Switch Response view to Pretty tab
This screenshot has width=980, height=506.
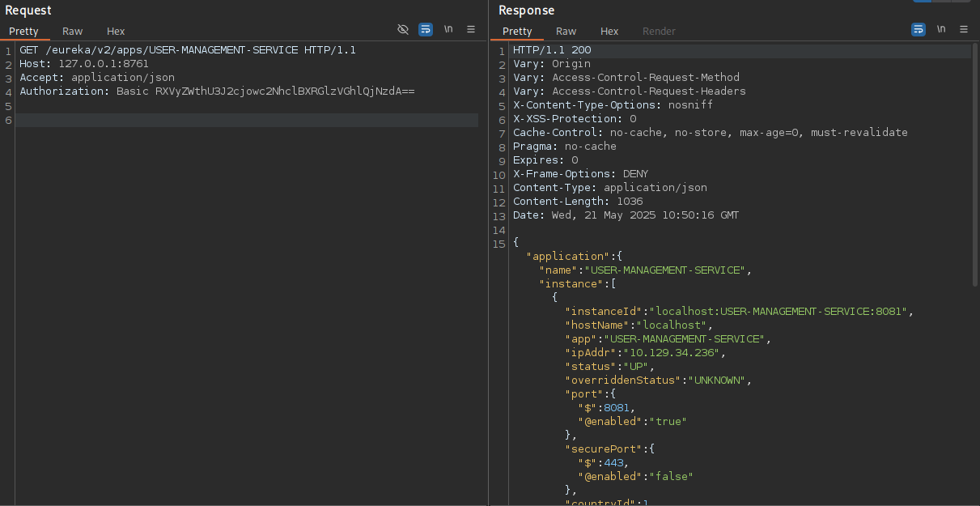point(517,31)
